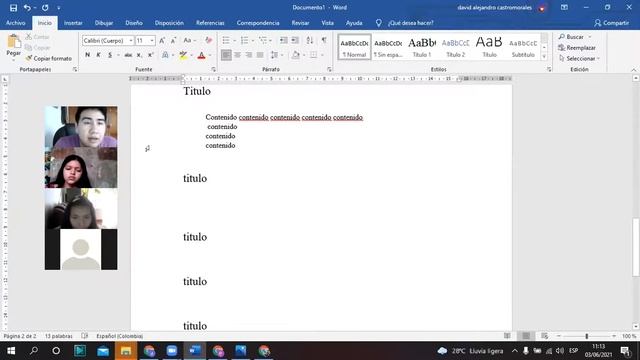Click the Windows Start button
The image size is (640, 360).
point(11,351)
